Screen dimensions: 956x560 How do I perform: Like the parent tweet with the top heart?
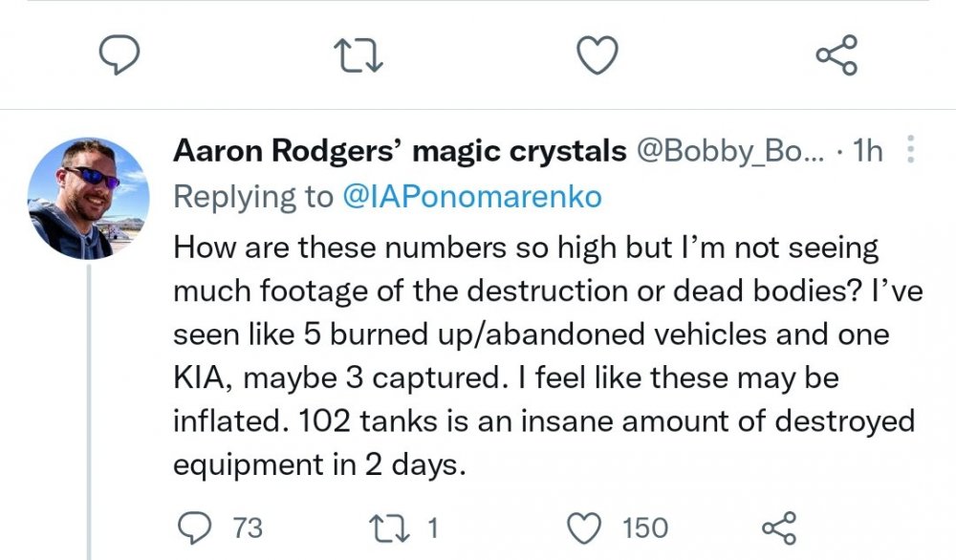click(x=598, y=56)
